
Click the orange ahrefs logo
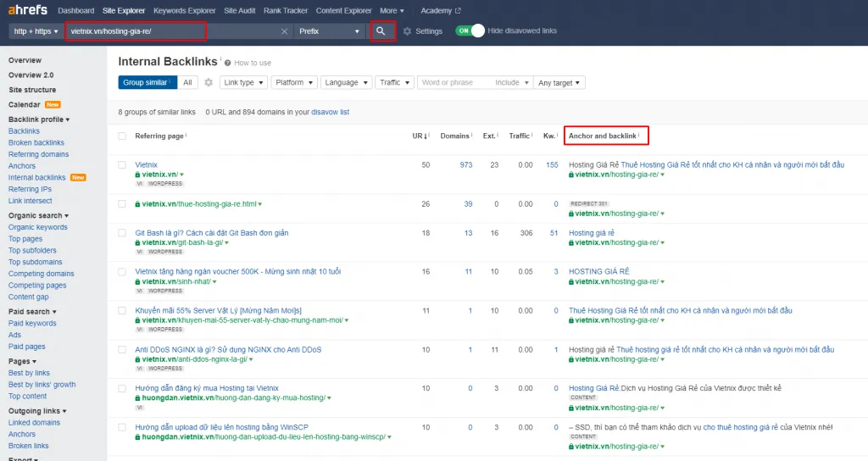click(x=28, y=10)
